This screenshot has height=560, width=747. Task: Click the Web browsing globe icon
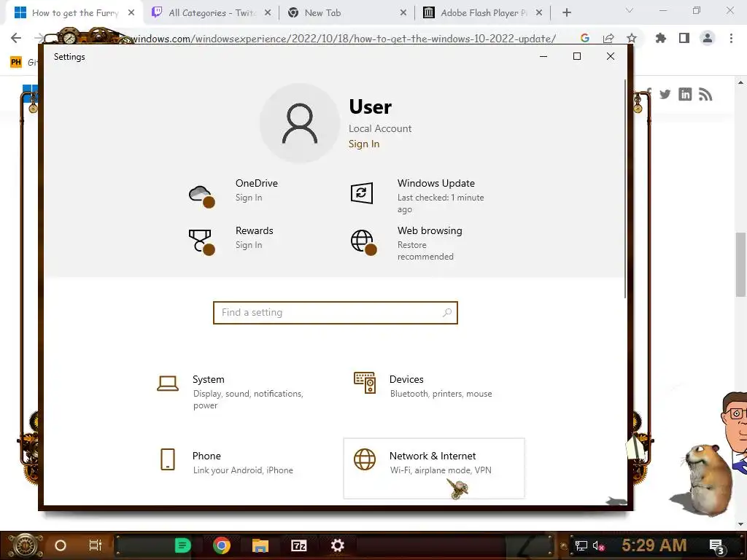pyautogui.click(x=363, y=242)
